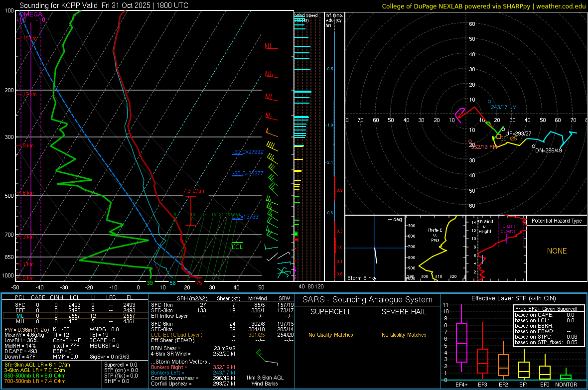Select the MU parcel row in CAPE table
Screen dimensions: 588x390
pyautogui.click(x=75, y=321)
